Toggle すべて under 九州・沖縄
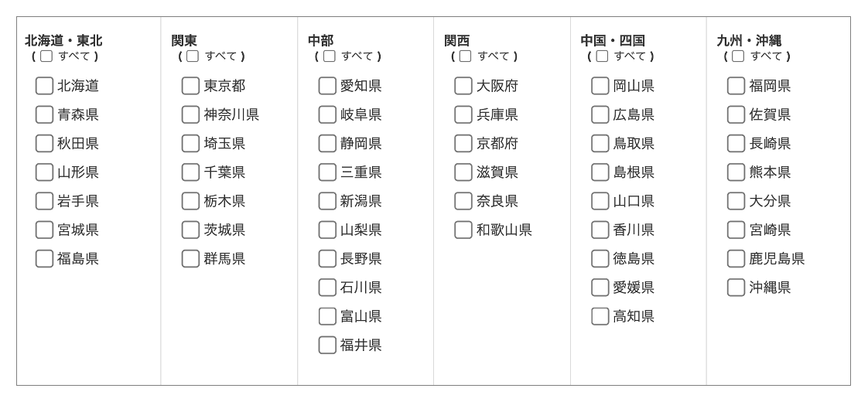This screenshot has width=868, height=402. pos(737,56)
